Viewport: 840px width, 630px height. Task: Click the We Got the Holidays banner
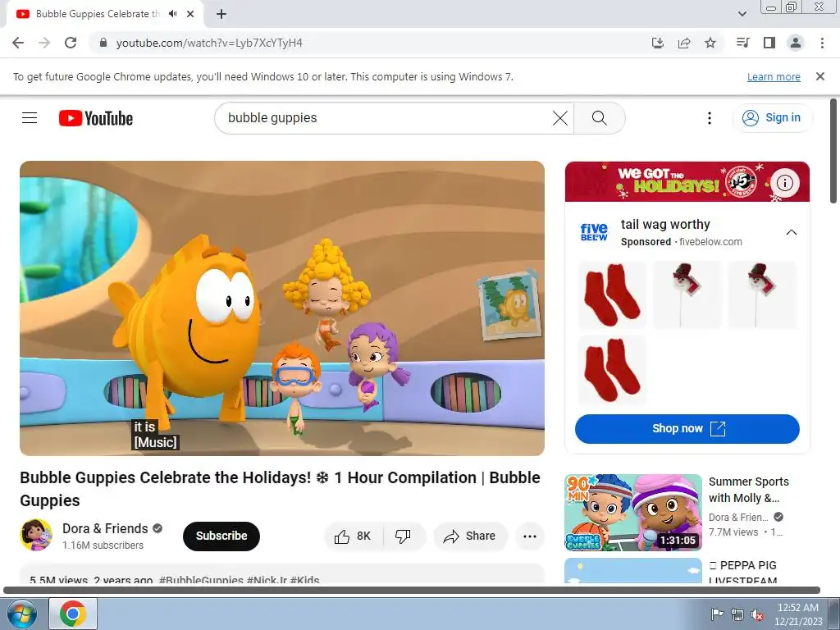click(687, 181)
